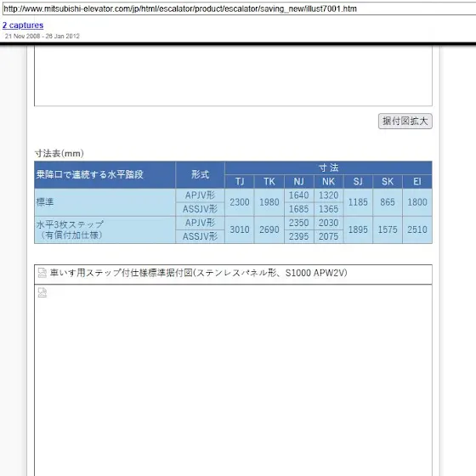
Task: Click the capture date range text
Action: tap(42, 36)
